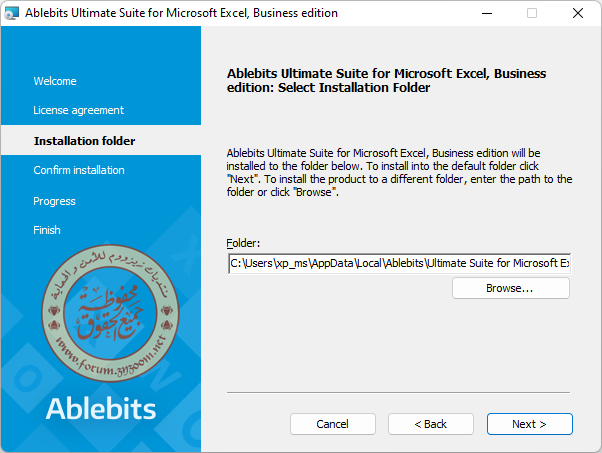Select the Confirm installation step
Viewport: 602px width, 453px height.
[79, 170]
